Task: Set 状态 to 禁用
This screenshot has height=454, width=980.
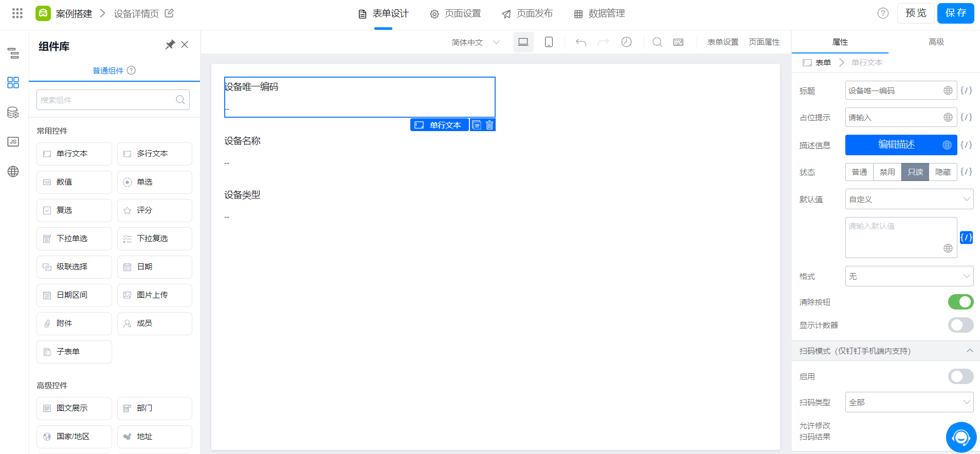Action: [x=887, y=172]
